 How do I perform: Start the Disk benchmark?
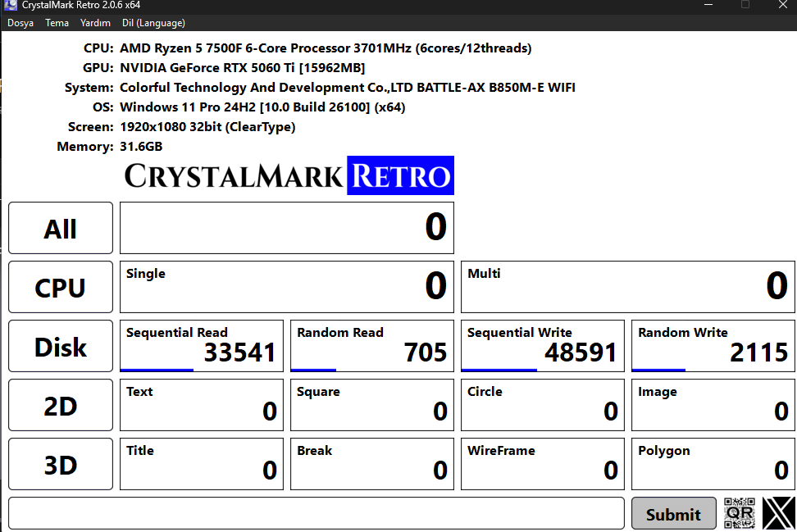pyautogui.click(x=61, y=346)
